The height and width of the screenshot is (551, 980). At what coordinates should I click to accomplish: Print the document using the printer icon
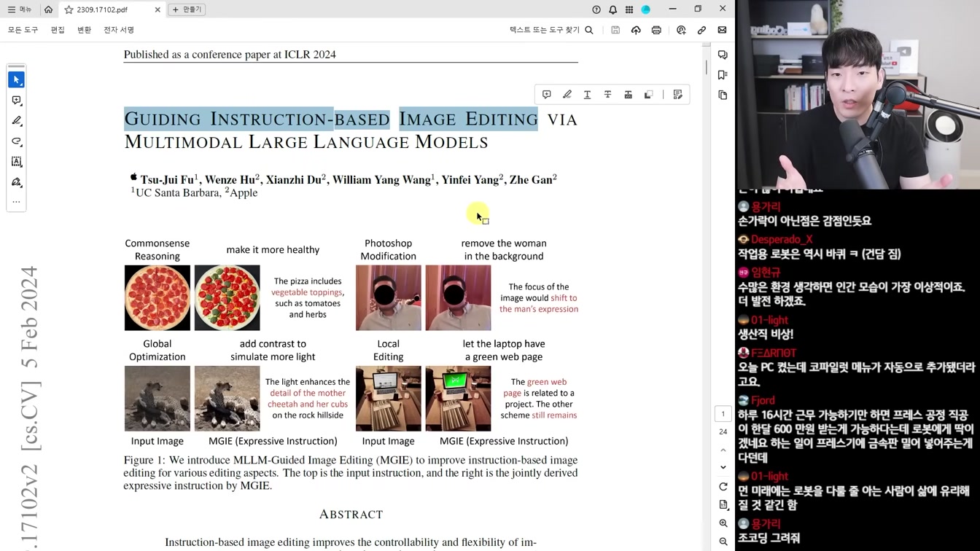[x=656, y=30]
